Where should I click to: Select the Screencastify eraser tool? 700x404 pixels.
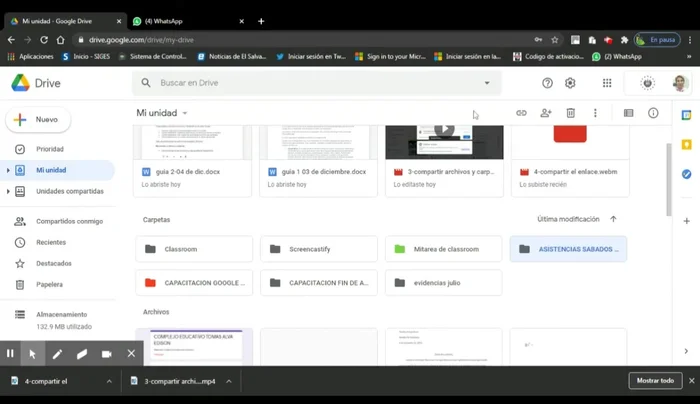point(82,353)
